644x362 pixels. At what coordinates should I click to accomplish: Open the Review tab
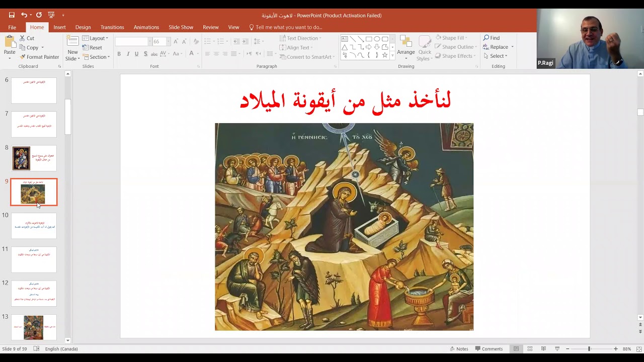[x=211, y=27]
